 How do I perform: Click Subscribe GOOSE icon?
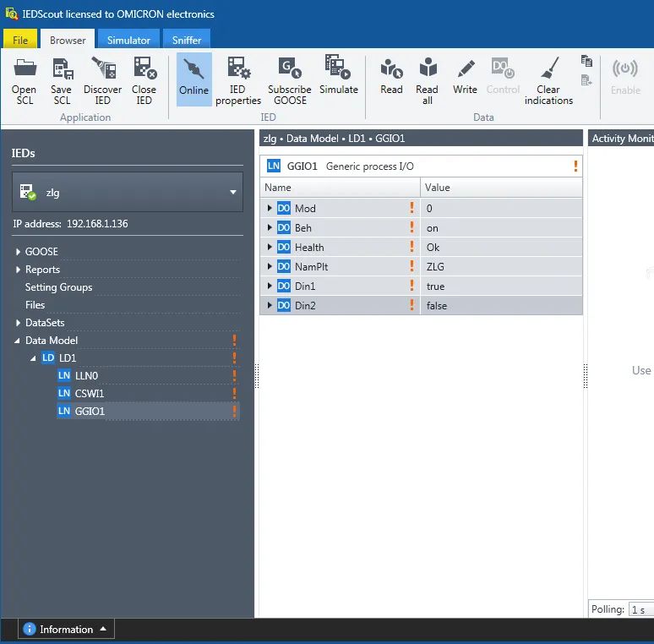point(290,80)
